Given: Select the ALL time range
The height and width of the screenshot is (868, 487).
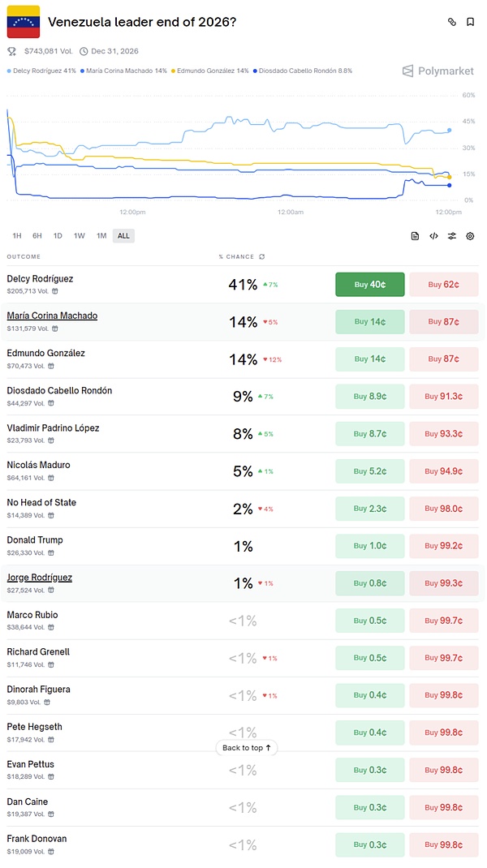Looking at the screenshot, I should click(x=123, y=236).
